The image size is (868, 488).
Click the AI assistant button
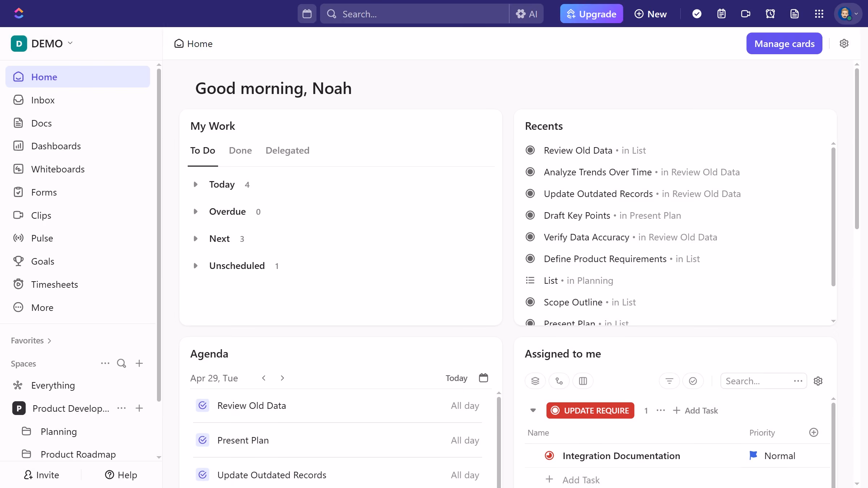pyautogui.click(x=527, y=14)
